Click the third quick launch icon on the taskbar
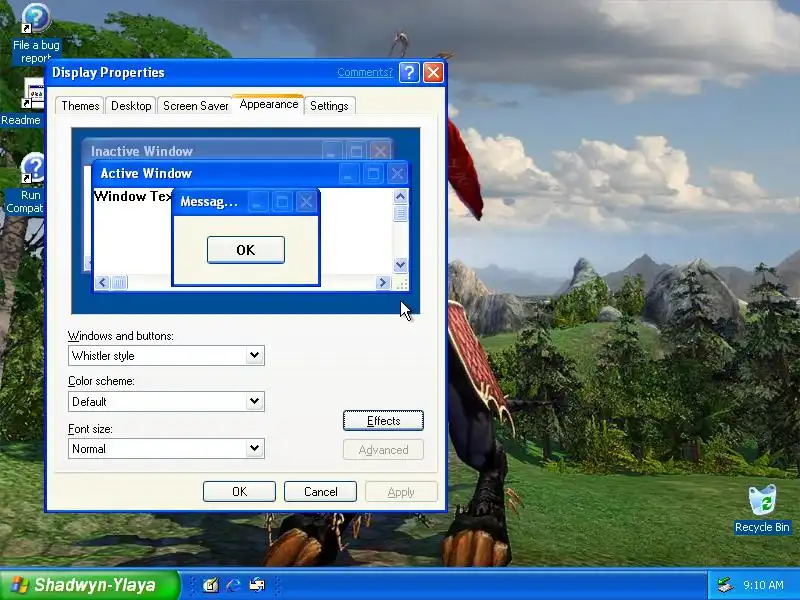 coord(257,585)
